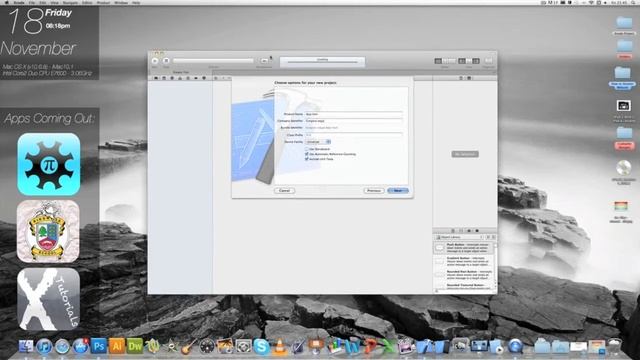Screen dimensions: 640x360
Task: Select Rounded Textured Button in library
Action: coord(463,286)
